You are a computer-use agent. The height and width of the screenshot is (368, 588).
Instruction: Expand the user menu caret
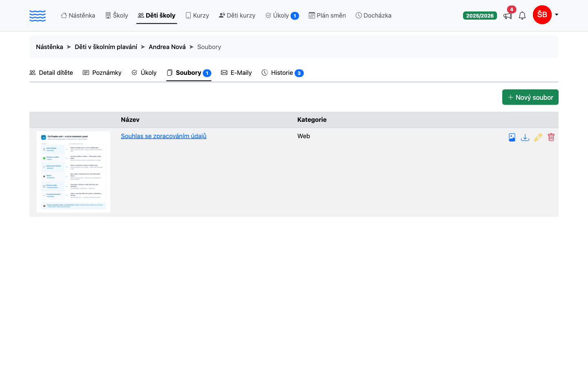coord(557,15)
